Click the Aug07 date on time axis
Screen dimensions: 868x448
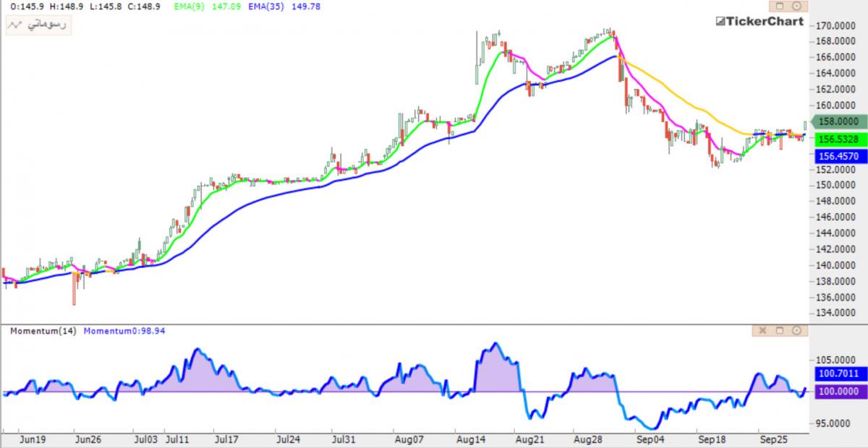coord(408,439)
